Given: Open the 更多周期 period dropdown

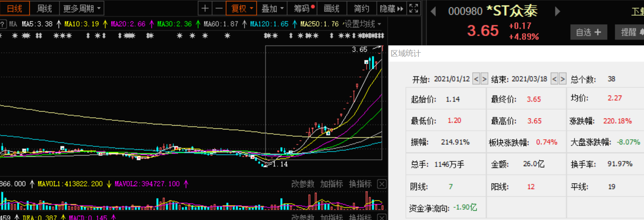Looking at the screenshot, I should (82, 8).
